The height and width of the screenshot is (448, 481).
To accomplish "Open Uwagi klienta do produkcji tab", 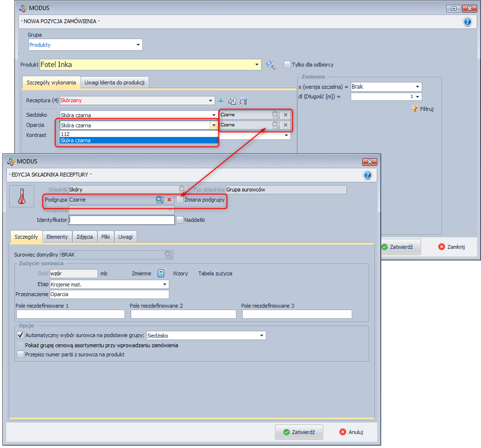I will click(x=114, y=82).
